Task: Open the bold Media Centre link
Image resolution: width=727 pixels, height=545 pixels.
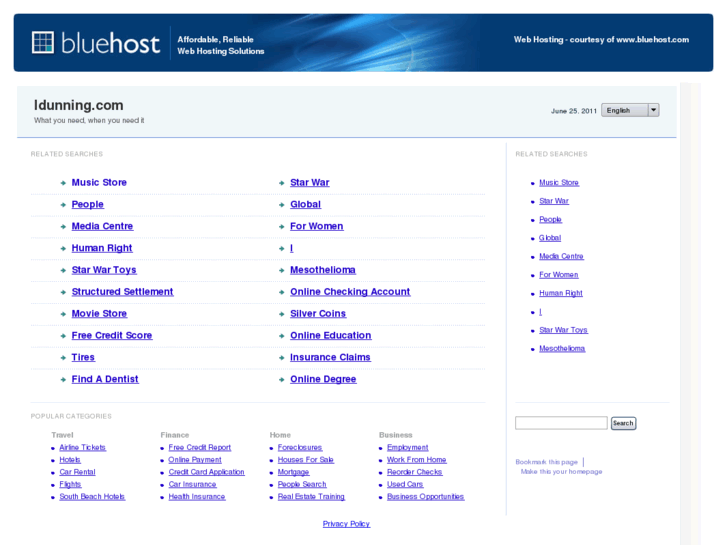Action: click(x=102, y=226)
